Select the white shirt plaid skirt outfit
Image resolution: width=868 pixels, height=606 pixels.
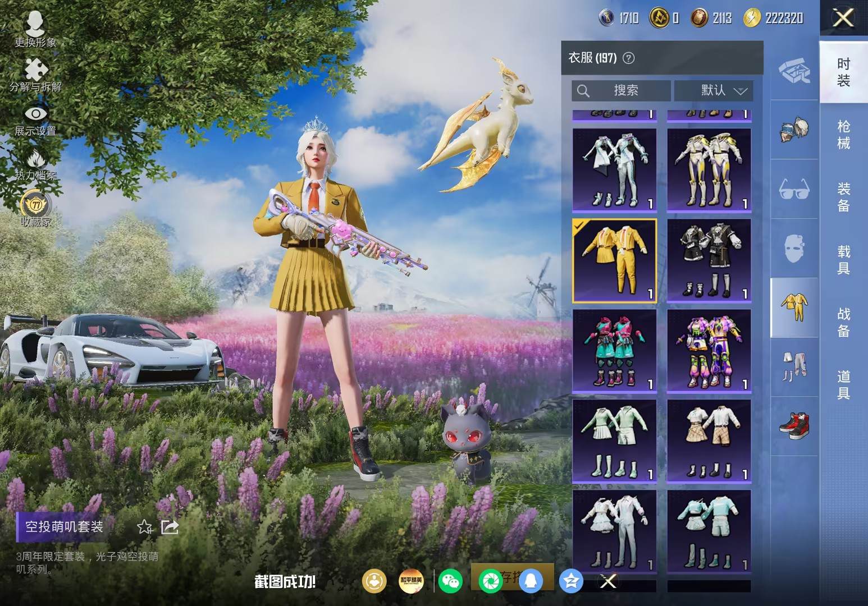(x=709, y=442)
